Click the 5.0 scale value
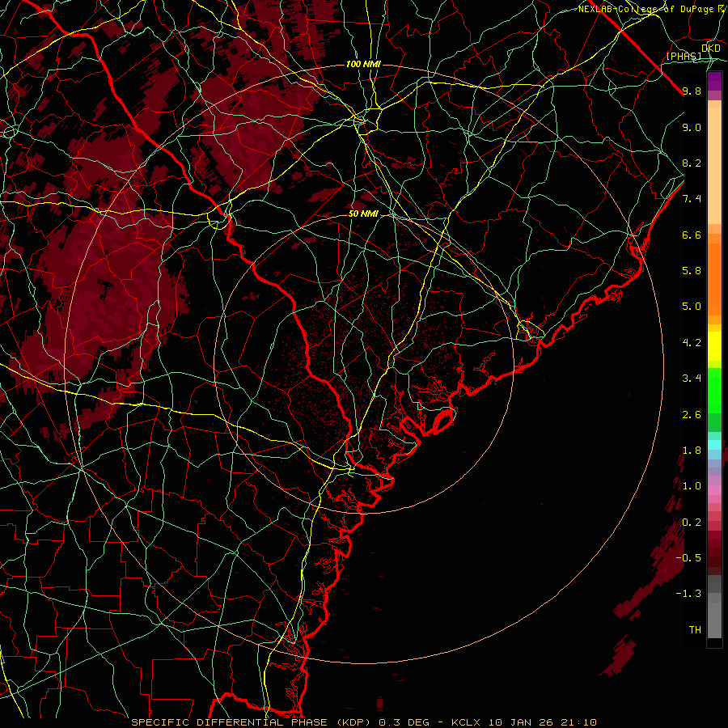This screenshot has height=728, width=728. (692, 307)
